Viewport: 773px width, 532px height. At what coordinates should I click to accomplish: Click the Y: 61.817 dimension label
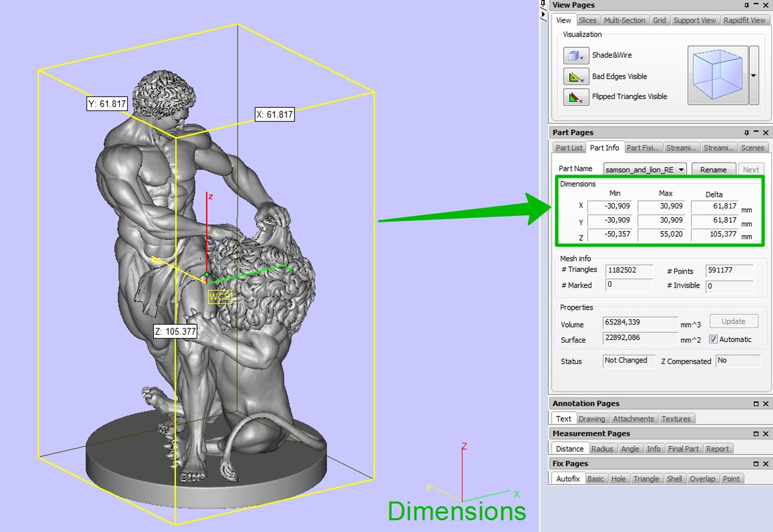[107, 104]
